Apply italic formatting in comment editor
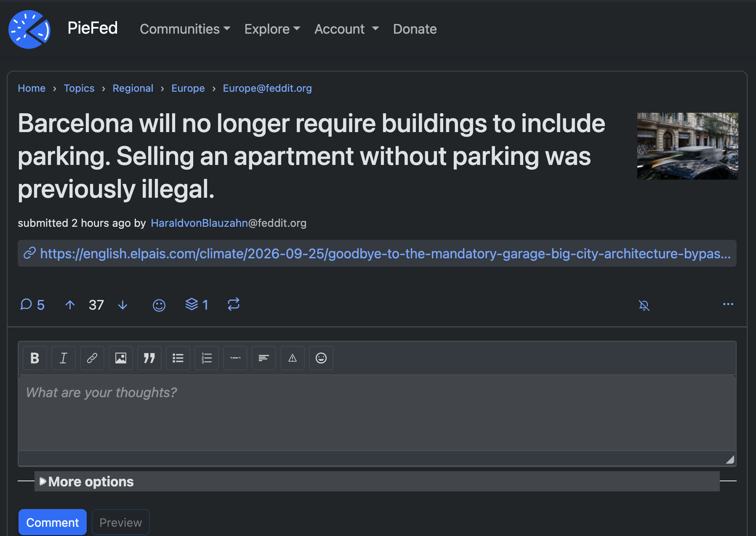756x536 pixels. (64, 358)
